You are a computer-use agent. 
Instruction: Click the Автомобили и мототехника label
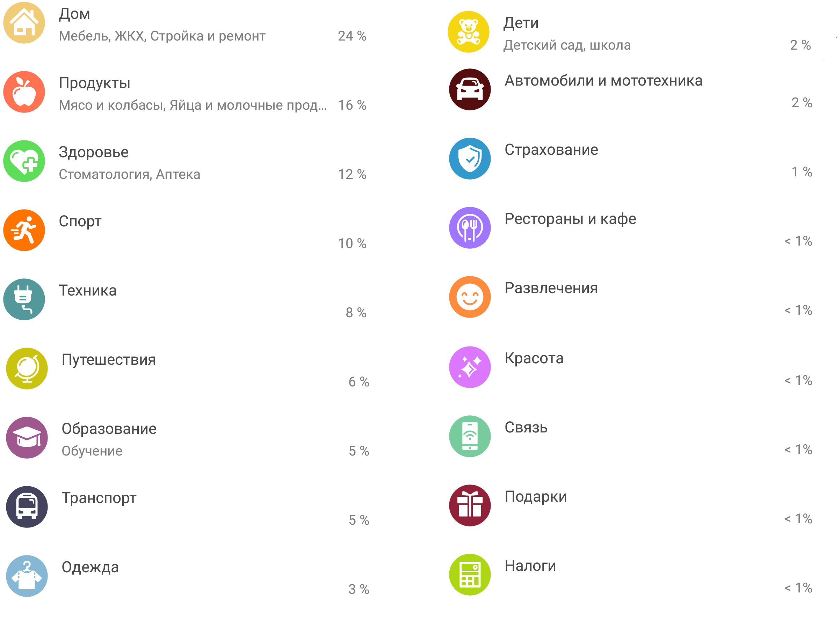[603, 81]
